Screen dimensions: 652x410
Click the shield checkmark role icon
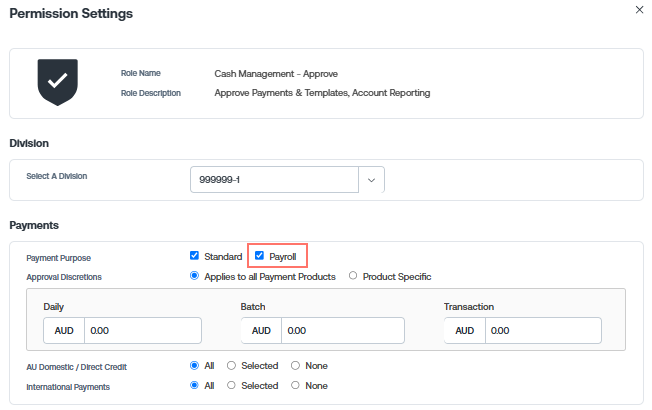[x=57, y=82]
